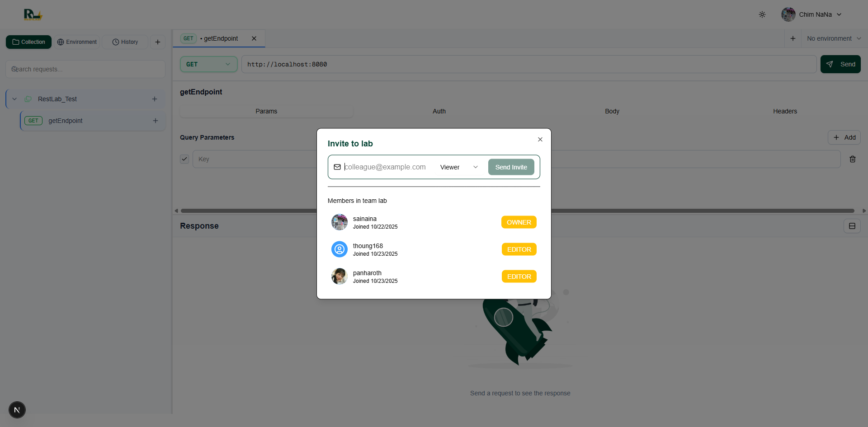Delete the query parameter trash icon
The width and height of the screenshot is (868, 427).
coord(853,159)
